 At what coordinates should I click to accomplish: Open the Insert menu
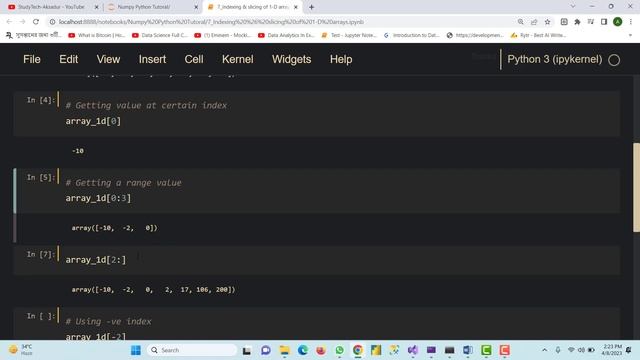tap(152, 59)
